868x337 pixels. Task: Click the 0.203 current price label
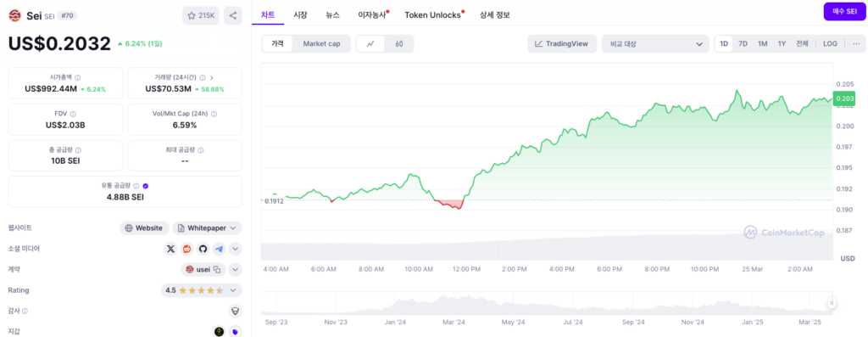(x=844, y=98)
